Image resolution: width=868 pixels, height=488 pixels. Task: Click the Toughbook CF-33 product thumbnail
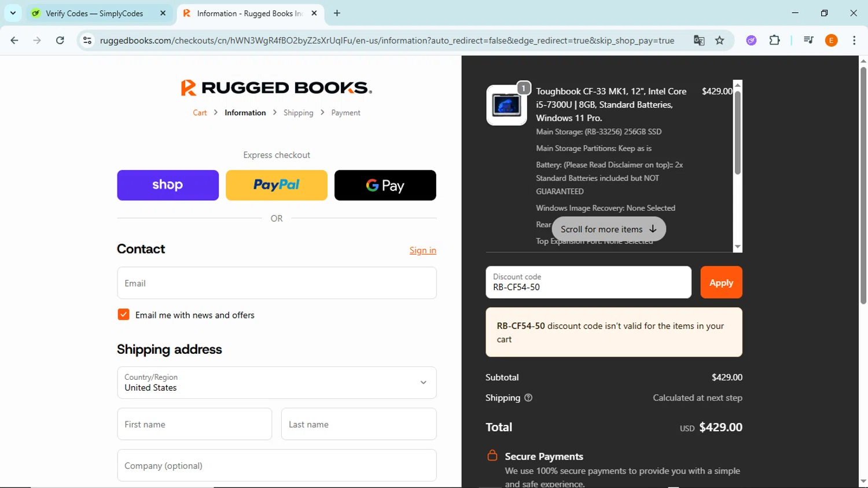tap(506, 105)
